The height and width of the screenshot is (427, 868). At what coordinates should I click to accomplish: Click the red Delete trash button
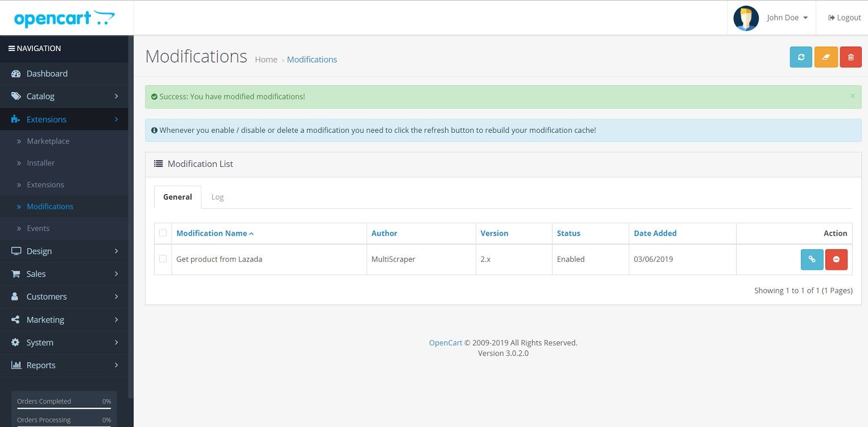(850, 57)
